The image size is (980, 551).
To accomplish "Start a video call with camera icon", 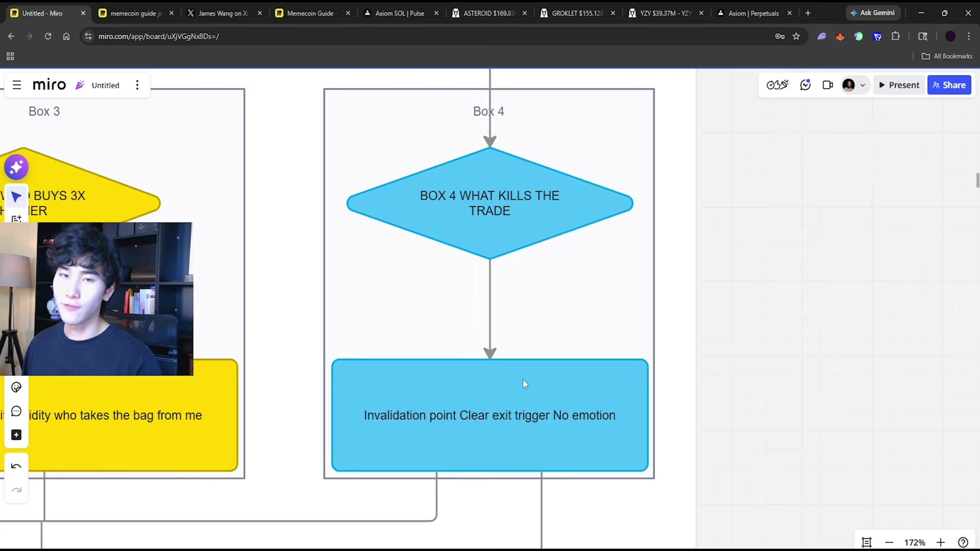I will [x=827, y=85].
